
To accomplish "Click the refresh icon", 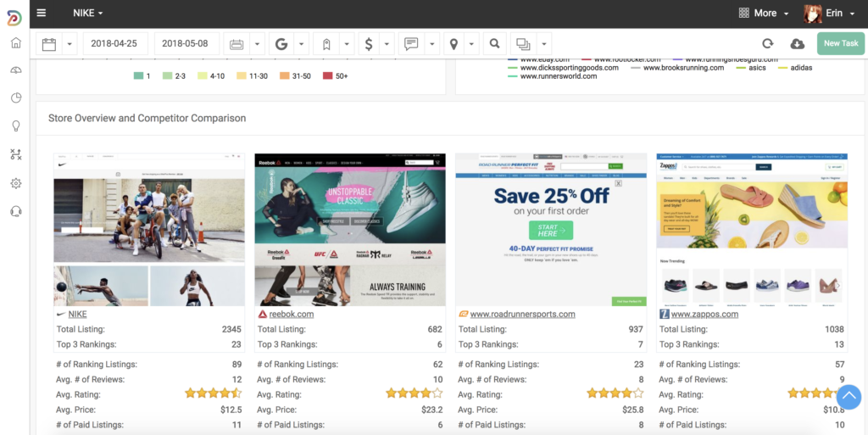I will (x=767, y=44).
